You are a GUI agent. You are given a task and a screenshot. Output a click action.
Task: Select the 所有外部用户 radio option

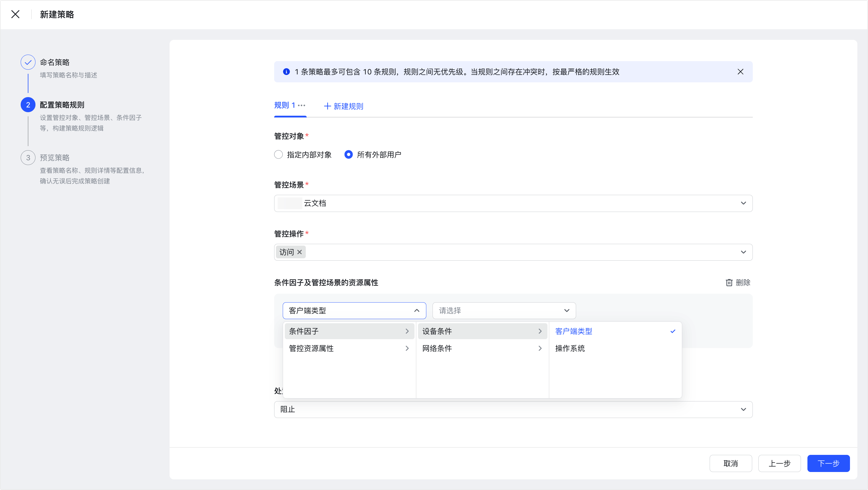(x=348, y=155)
